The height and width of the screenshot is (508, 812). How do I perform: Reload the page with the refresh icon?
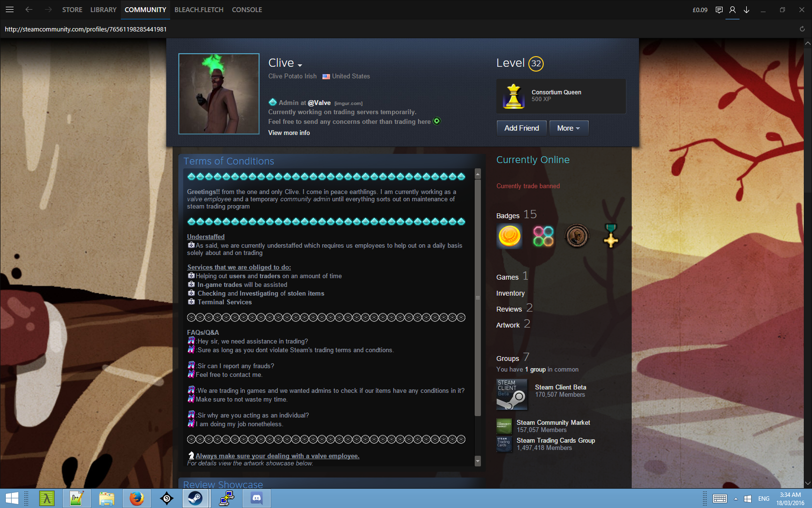click(x=802, y=29)
